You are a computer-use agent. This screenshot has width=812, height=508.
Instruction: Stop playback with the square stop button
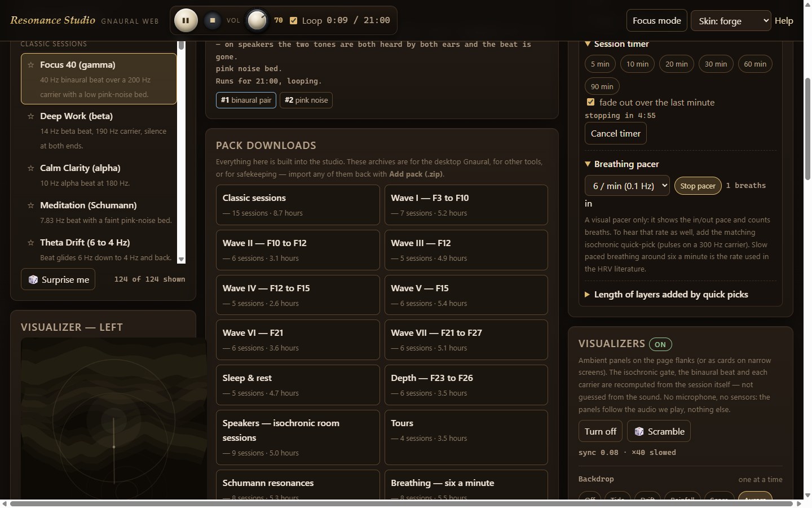pyautogui.click(x=213, y=20)
